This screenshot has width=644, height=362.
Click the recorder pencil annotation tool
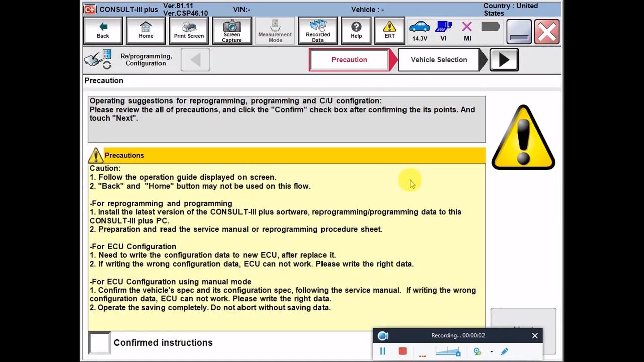point(505,352)
